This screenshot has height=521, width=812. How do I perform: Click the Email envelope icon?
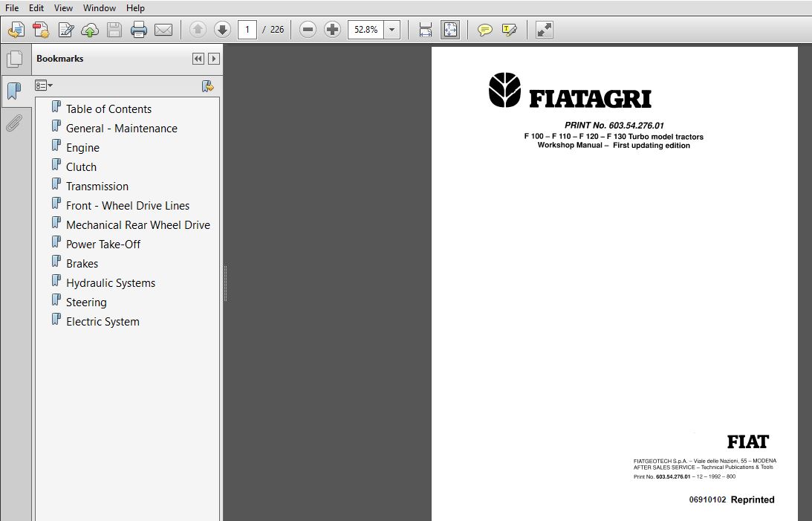[x=163, y=30]
